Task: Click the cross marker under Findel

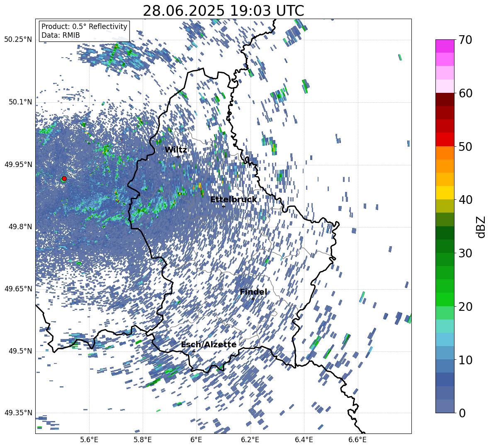Action: click(x=253, y=299)
